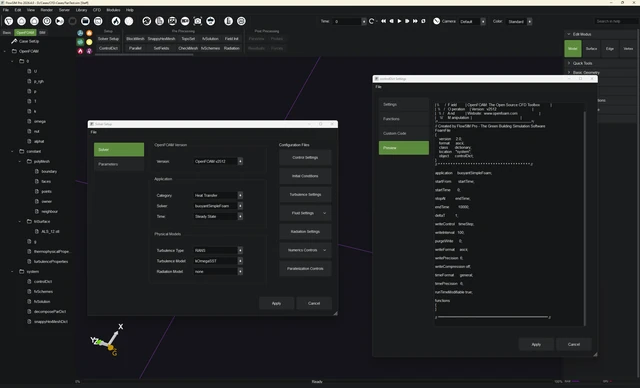Click the SnappyHexMesh ribbon button
The height and width of the screenshot is (388, 640).
[x=161, y=39]
